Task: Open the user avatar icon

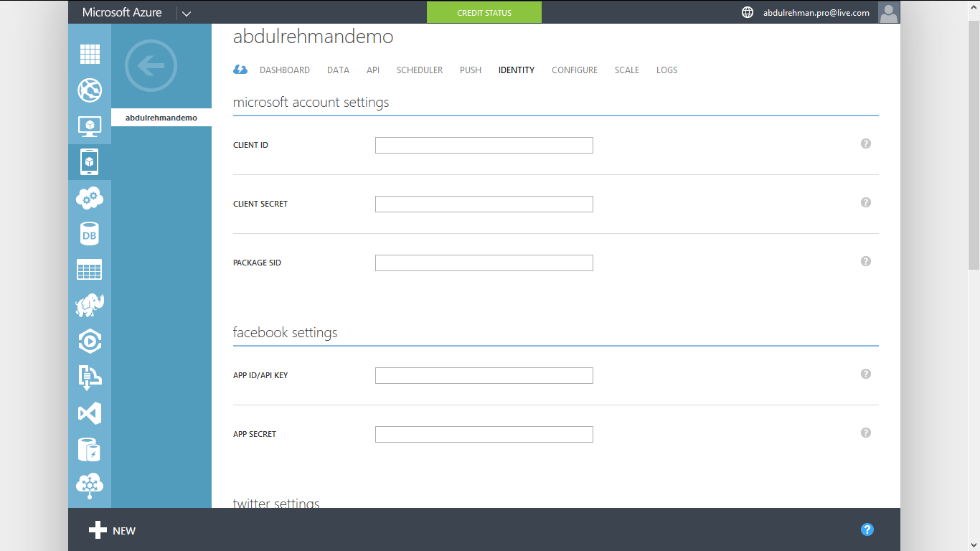Action: pyautogui.click(x=889, y=12)
